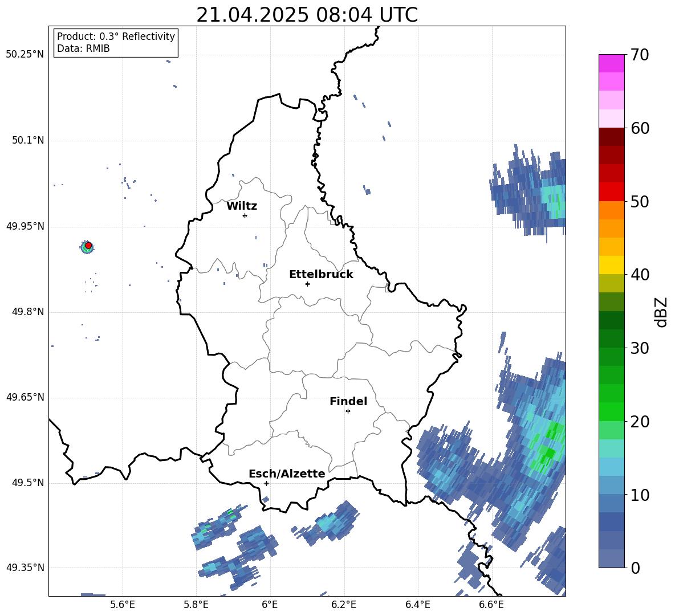
Task: Click colorbar tick label 50
Action: click(640, 201)
